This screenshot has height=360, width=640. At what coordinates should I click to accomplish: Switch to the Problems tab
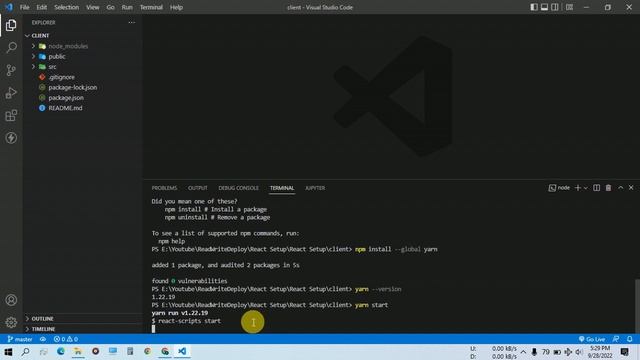164,188
